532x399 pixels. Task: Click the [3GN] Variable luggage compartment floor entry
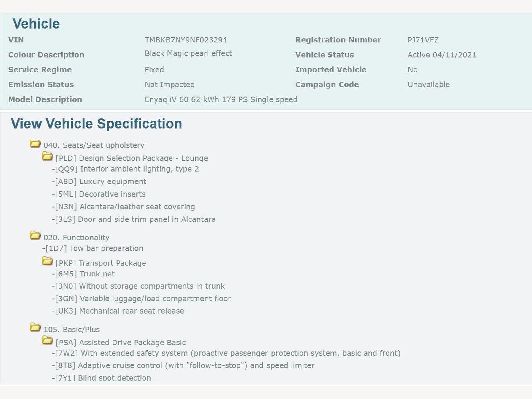tap(142, 298)
